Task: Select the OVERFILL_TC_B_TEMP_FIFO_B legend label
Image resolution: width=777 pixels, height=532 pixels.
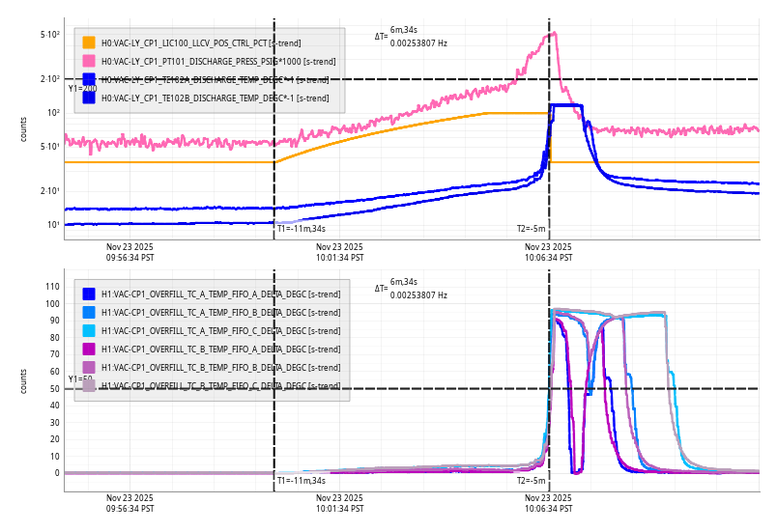Action: (220, 367)
